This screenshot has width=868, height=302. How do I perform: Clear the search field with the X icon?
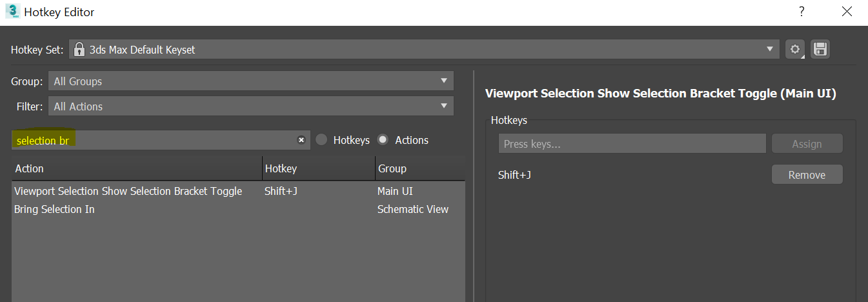tap(301, 140)
